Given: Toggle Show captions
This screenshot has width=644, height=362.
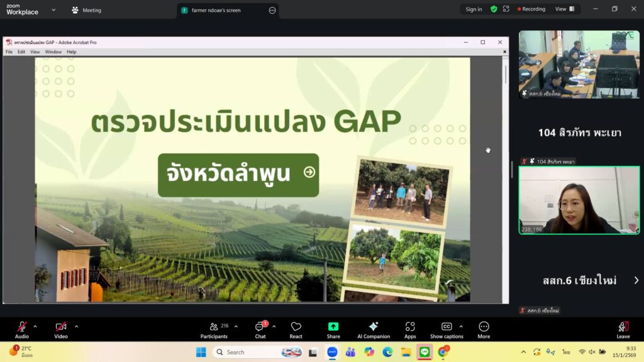Looking at the screenshot, I should pos(447,329).
